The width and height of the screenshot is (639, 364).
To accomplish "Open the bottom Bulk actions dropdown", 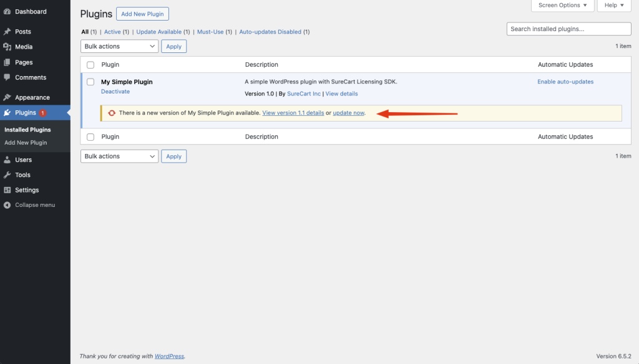I will pyautogui.click(x=119, y=156).
